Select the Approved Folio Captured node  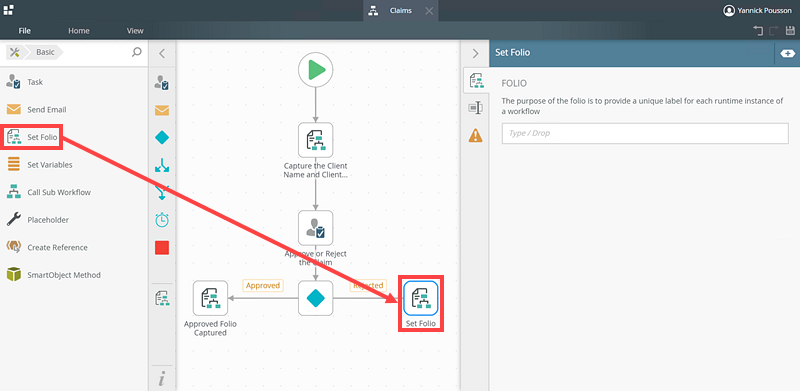(210, 298)
